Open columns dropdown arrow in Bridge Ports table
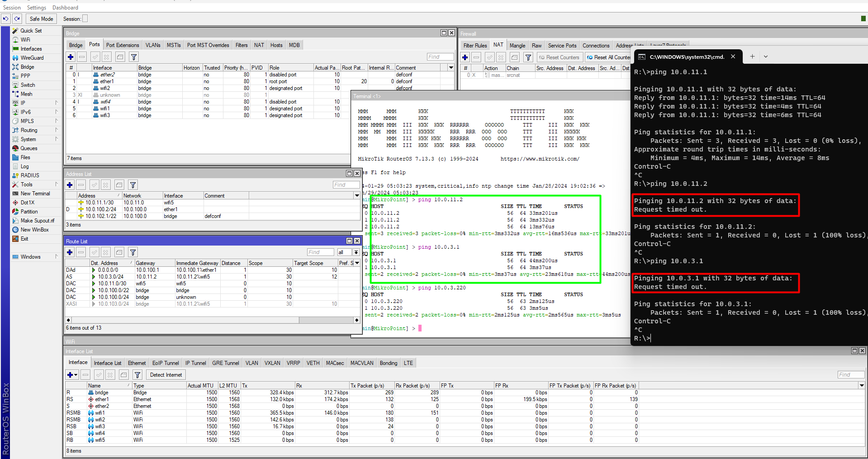 tap(451, 68)
